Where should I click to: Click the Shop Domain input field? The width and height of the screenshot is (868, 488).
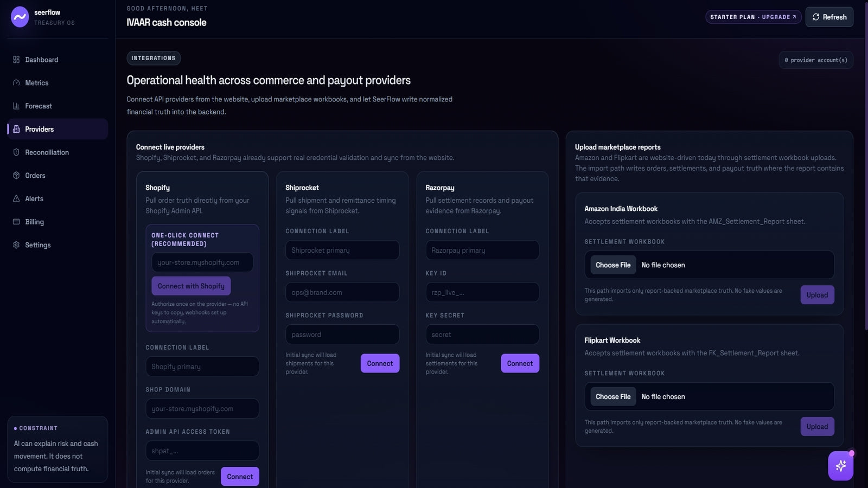point(202,409)
